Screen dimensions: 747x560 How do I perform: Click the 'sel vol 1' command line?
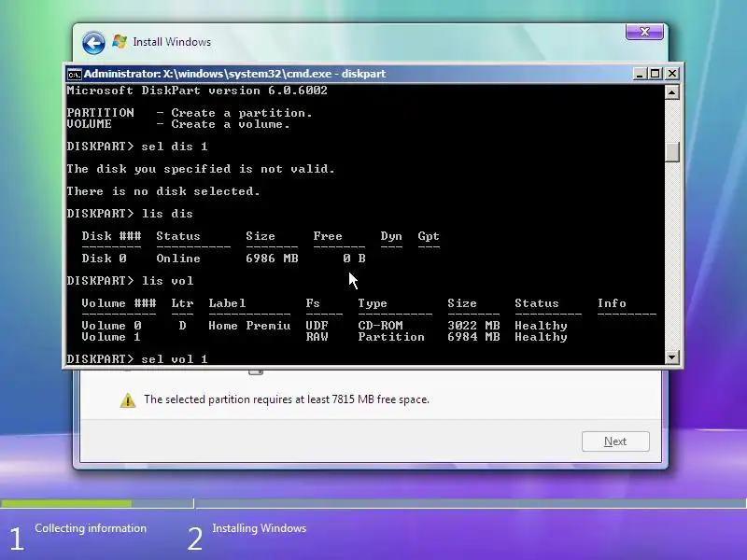point(137,359)
